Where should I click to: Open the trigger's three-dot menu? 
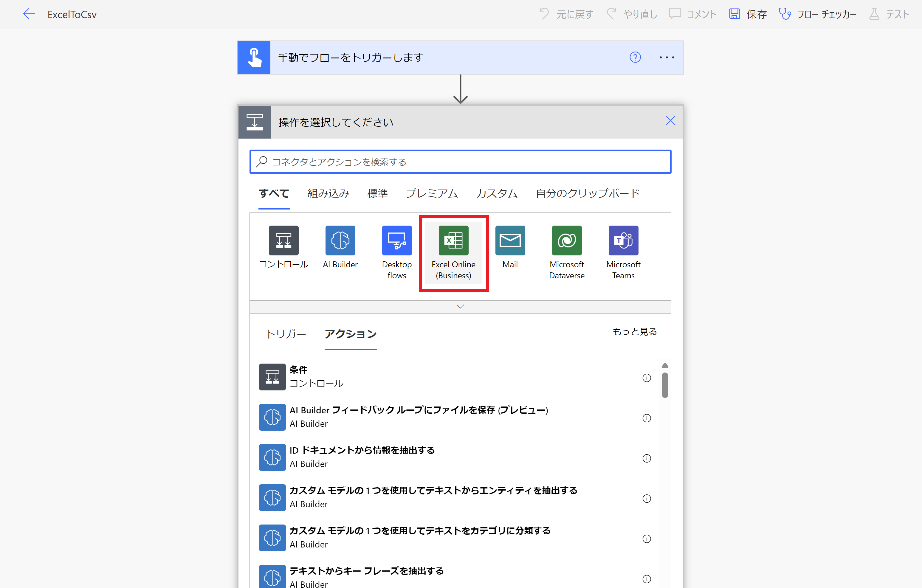pyautogui.click(x=667, y=58)
